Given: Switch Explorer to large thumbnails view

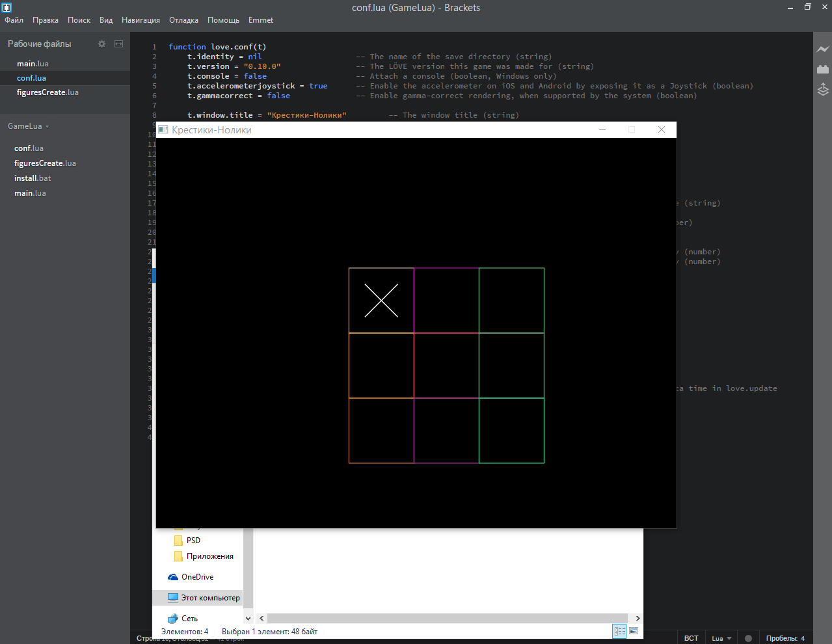Looking at the screenshot, I should pyautogui.click(x=634, y=631).
